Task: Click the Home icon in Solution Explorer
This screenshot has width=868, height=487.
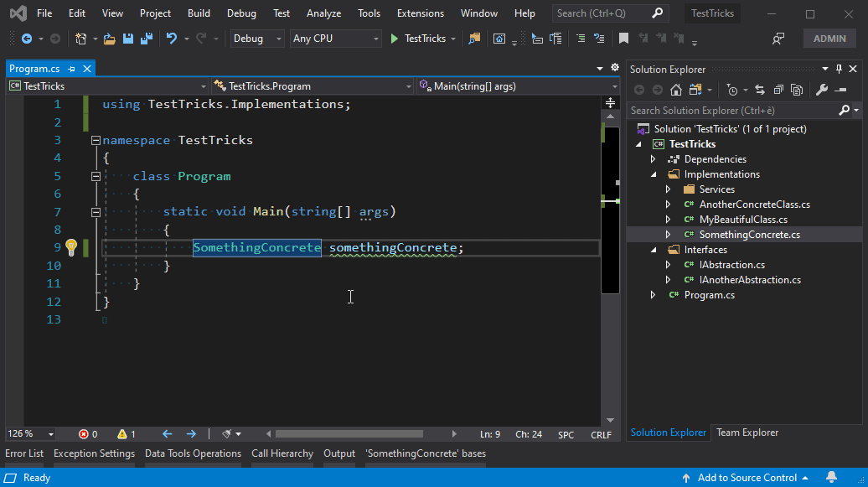Action: (x=676, y=90)
